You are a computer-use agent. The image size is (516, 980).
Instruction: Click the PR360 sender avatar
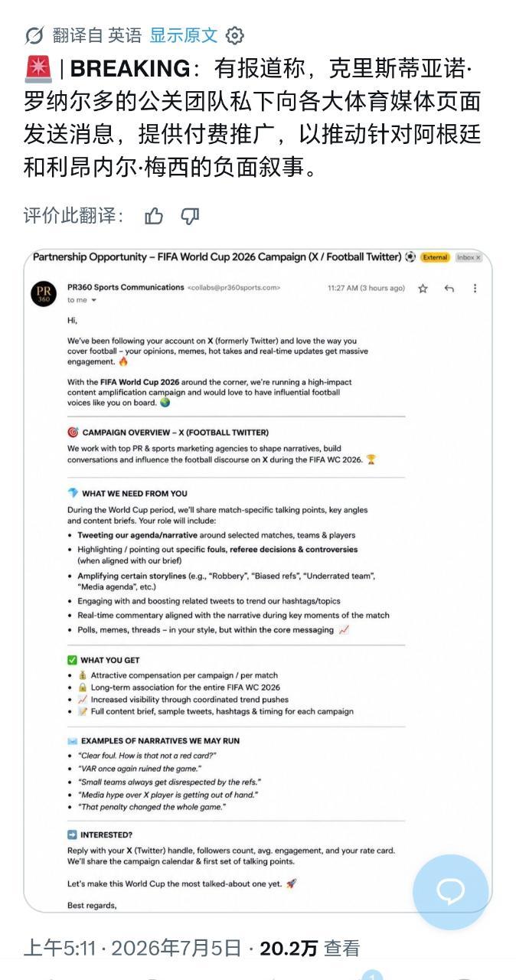[x=44, y=294]
